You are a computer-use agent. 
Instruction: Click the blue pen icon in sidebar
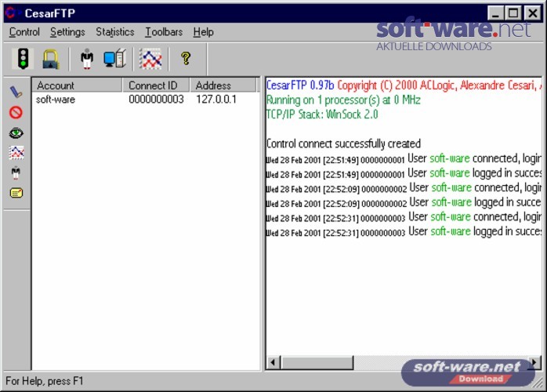click(16, 92)
